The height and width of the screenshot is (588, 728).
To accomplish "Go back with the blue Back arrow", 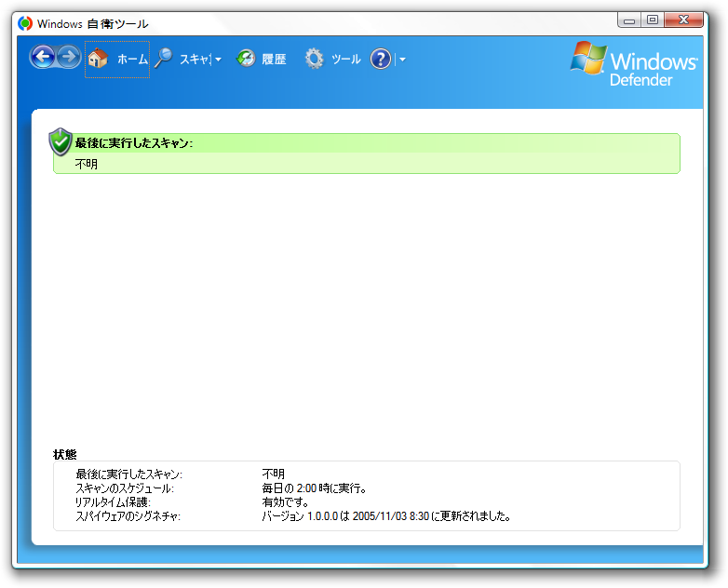I will pyautogui.click(x=43, y=58).
